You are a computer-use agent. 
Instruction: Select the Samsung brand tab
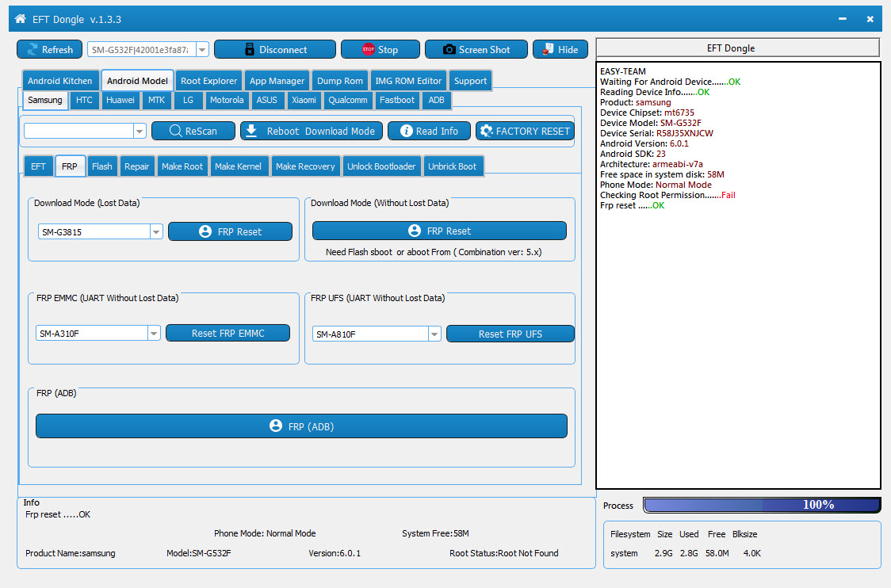point(45,100)
